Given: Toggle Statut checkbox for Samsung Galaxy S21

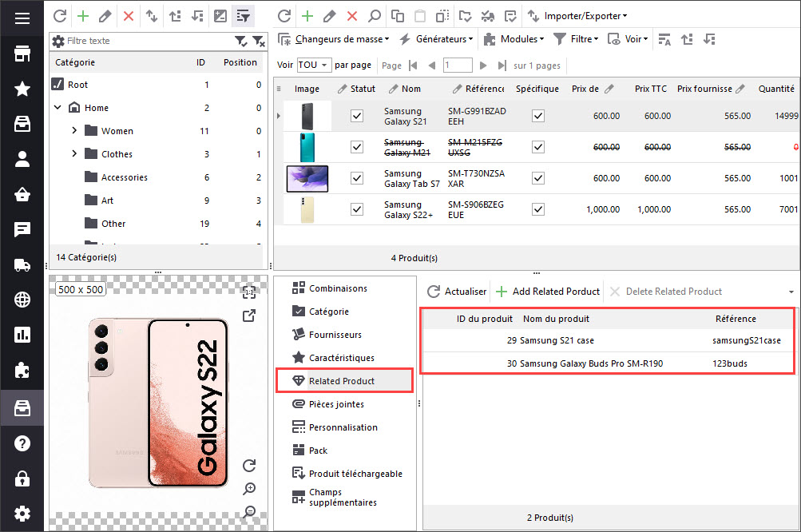Looking at the screenshot, I should (x=357, y=116).
